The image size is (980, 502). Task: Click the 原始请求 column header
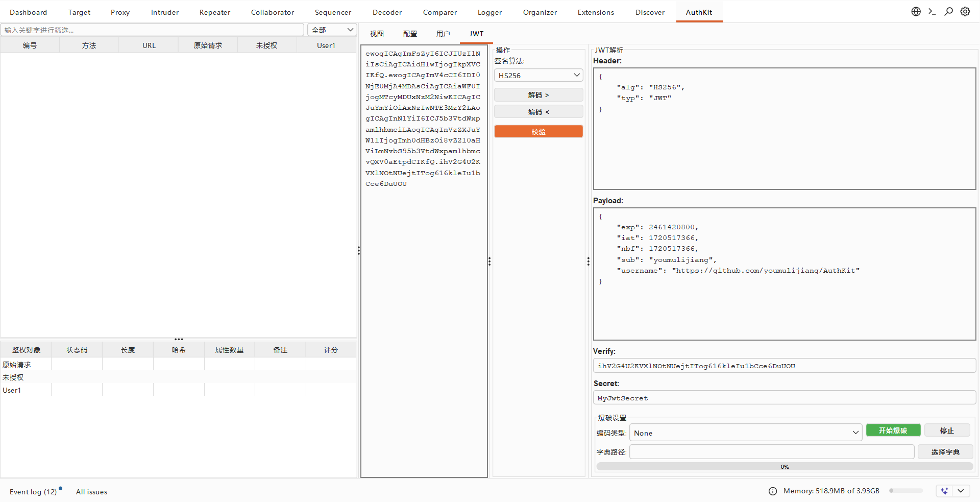click(208, 45)
